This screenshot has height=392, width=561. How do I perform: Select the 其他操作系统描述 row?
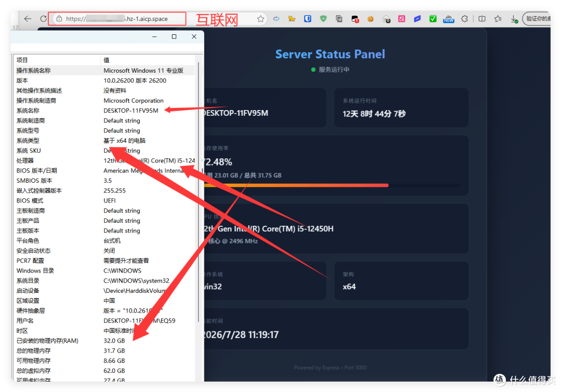(x=104, y=90)
